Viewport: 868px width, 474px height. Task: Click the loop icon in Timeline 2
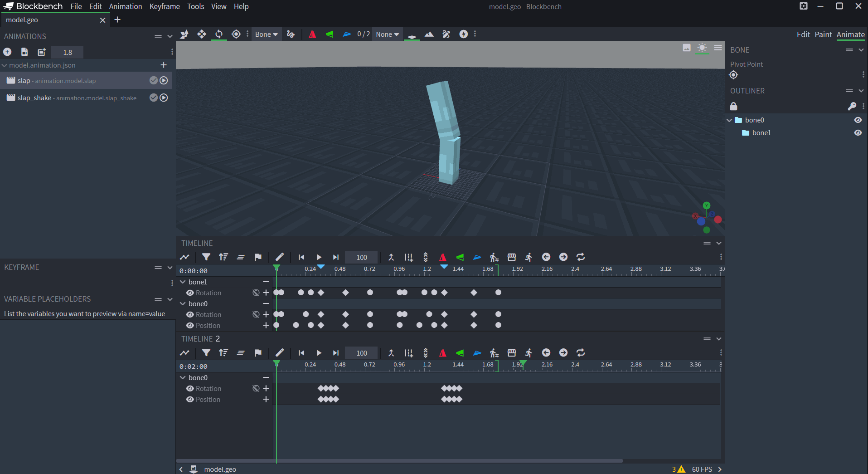point(581,353)
